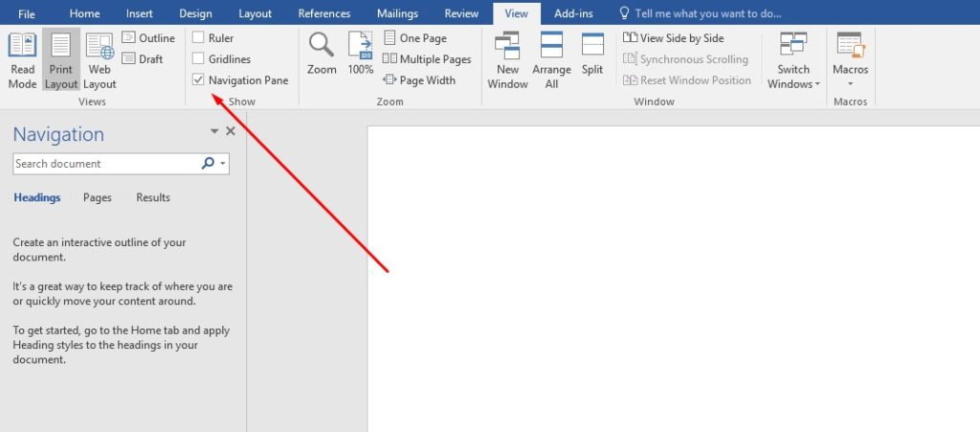Show One Page zoom
The width and height of the screenshot is (980, 432).
415,38
